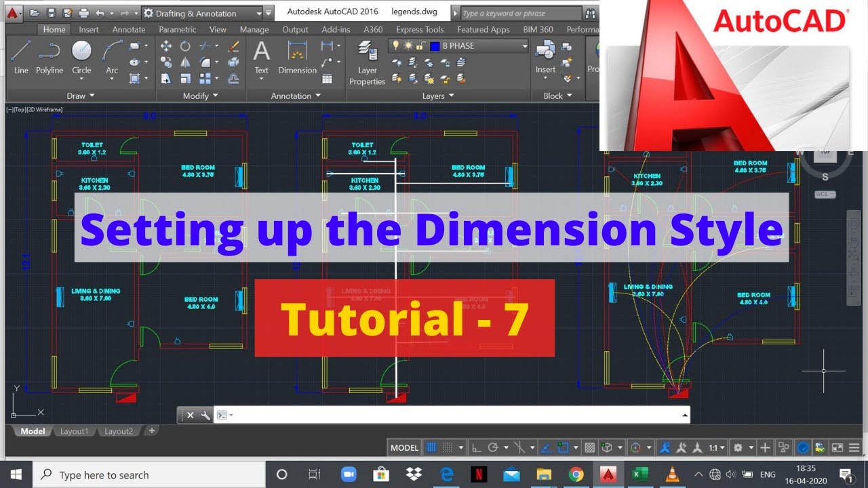Close the command line with X button
The image size is (868, 488).
(x=190, y=415)
